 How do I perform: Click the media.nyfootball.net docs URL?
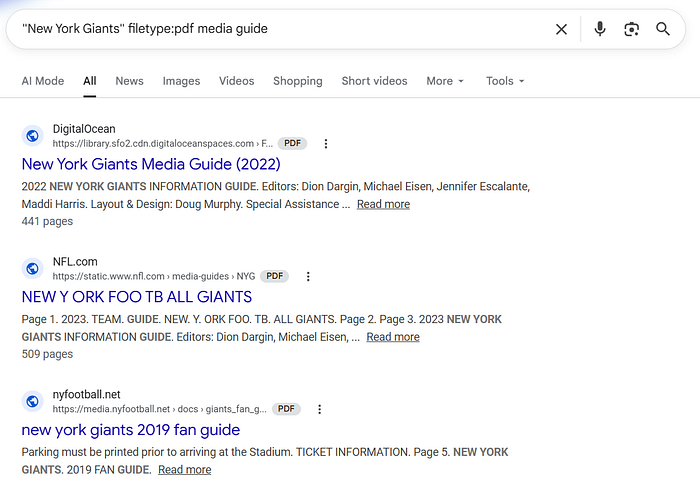[x=159, y=409]
